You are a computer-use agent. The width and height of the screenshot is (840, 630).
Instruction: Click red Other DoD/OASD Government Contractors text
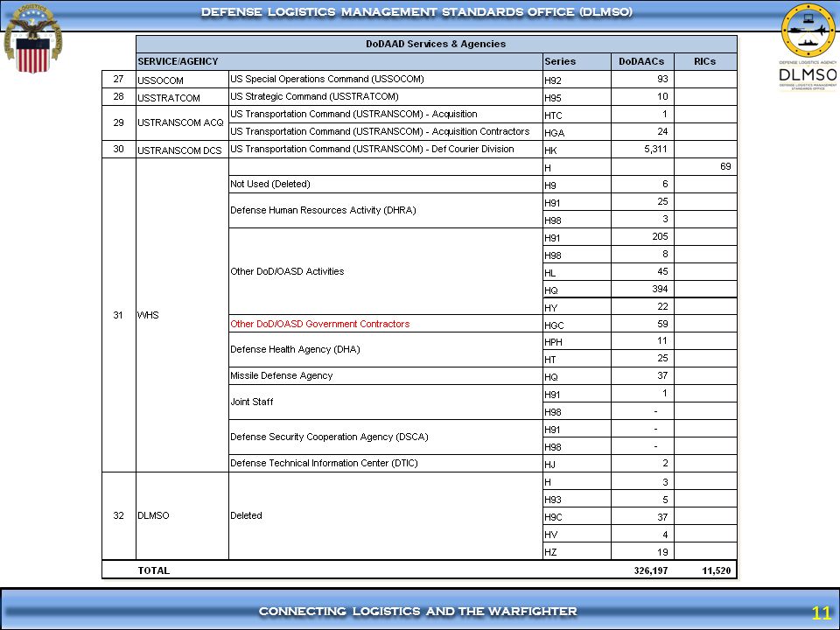(320, 324)
